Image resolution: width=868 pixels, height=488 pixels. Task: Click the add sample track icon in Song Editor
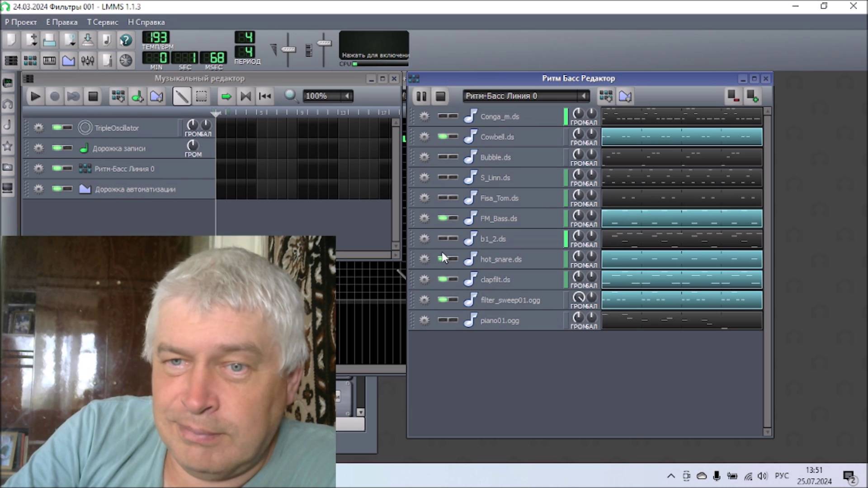coord(137,96)
